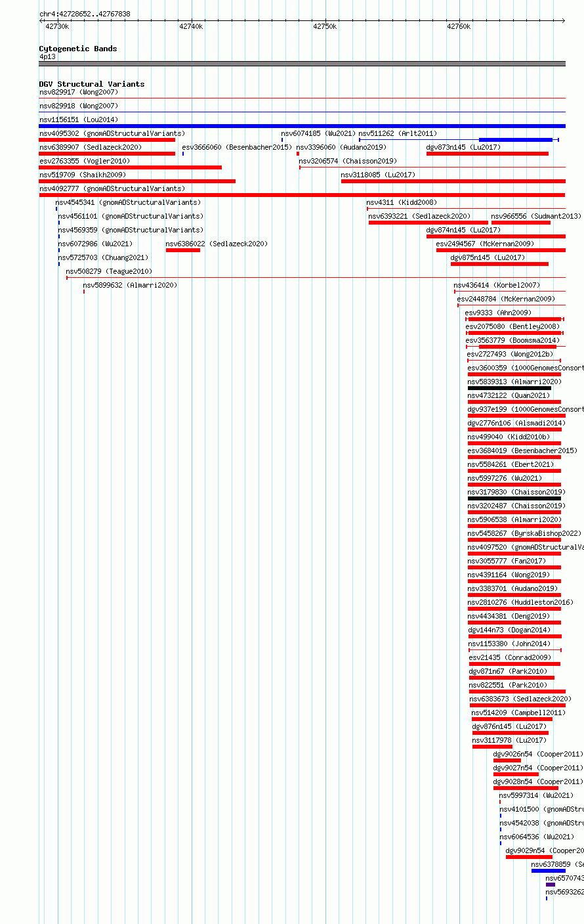
Task: Click nsv5584261 (Ebert2021) label
Action: pyautogui.click(x=511, y=464)
